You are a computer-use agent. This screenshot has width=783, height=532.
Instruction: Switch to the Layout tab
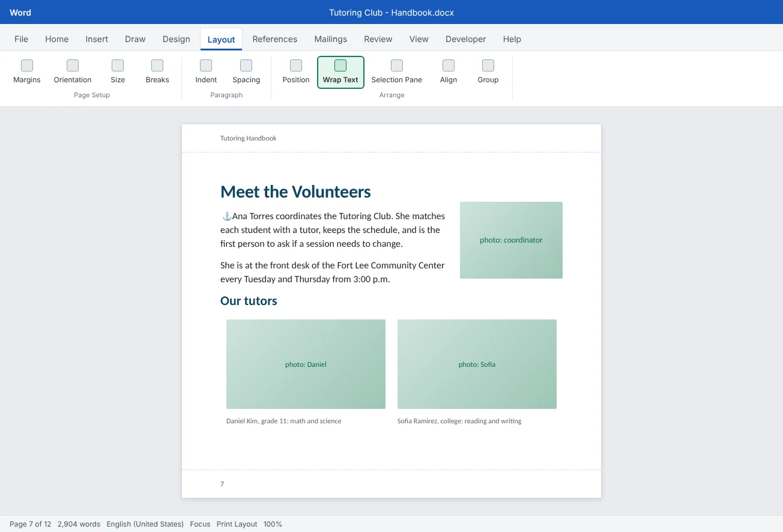[x=221, y=40]
